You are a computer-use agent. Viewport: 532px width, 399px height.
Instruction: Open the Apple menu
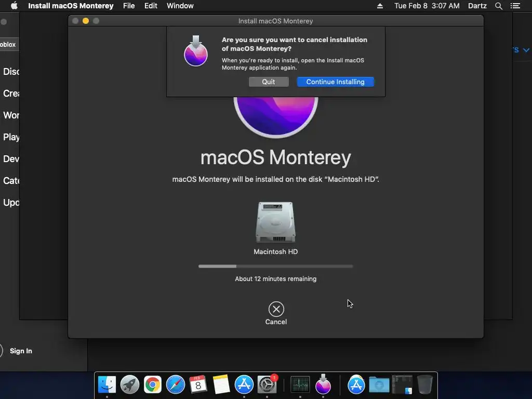point(14,6)
